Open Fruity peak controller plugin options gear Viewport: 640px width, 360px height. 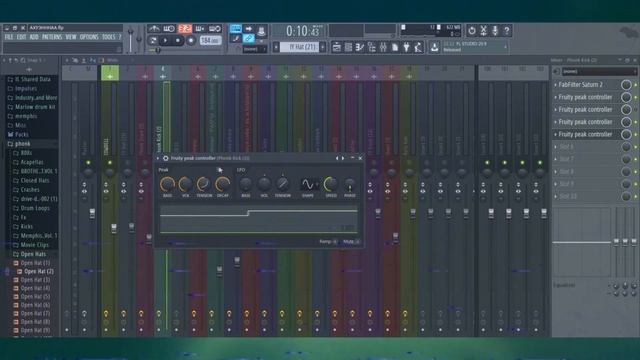point(166,158)
